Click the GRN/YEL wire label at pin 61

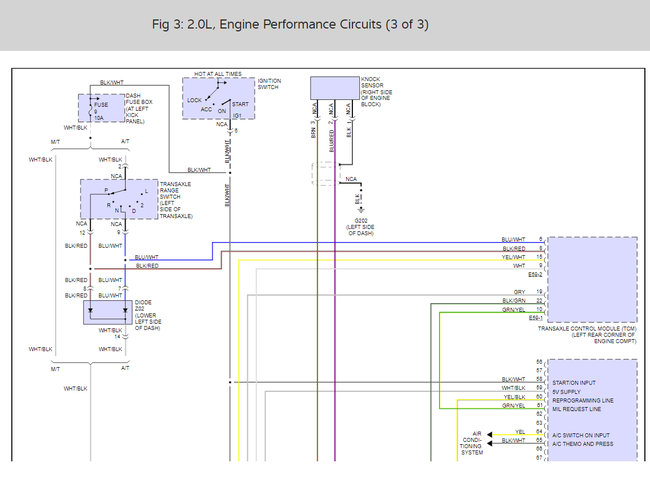(514, 406)
